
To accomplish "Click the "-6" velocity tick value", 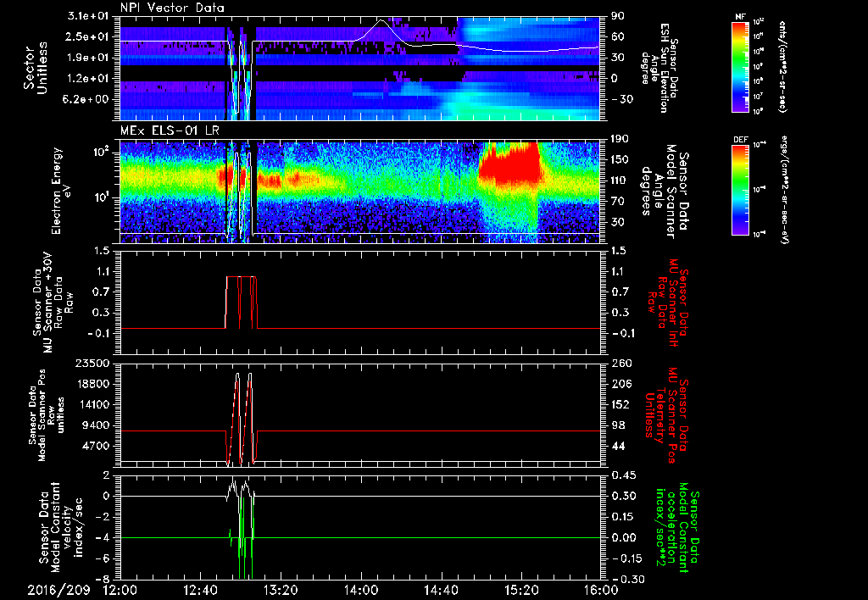I will coord(103,558).
